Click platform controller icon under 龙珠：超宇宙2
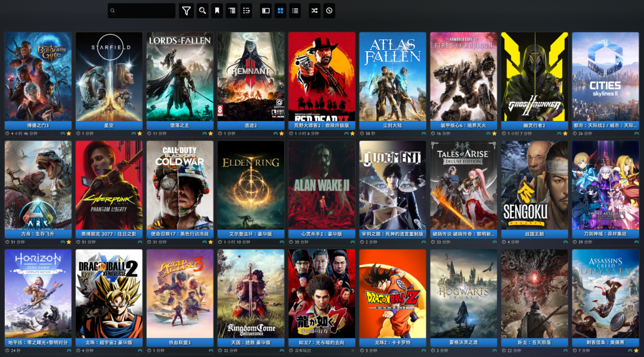644x357 pixels. tap(140, 350)
